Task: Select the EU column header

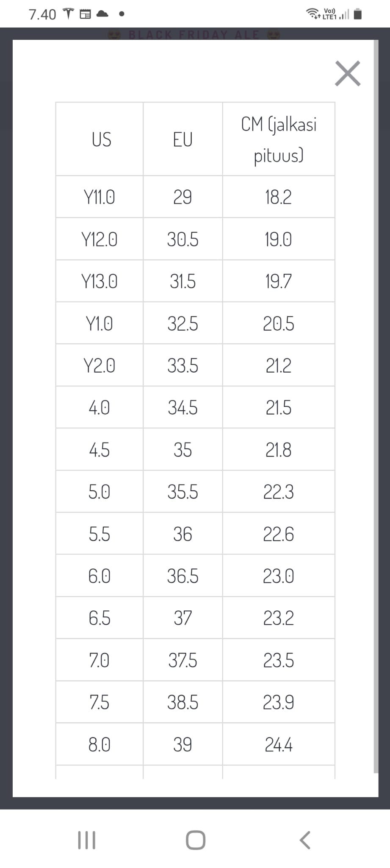Action: (183, 139)
